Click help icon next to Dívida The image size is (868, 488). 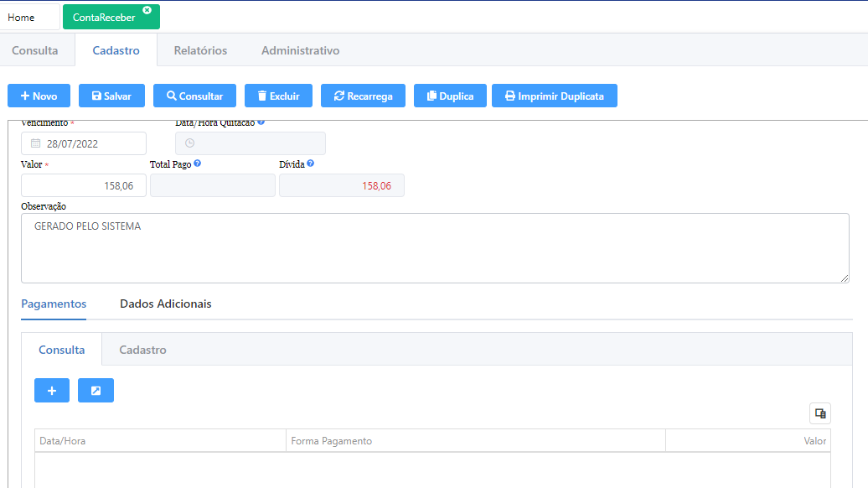pos(310,164)
